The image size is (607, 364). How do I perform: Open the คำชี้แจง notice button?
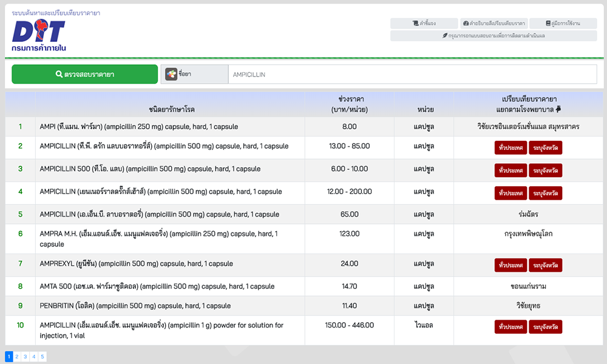(x=424, y=23)
